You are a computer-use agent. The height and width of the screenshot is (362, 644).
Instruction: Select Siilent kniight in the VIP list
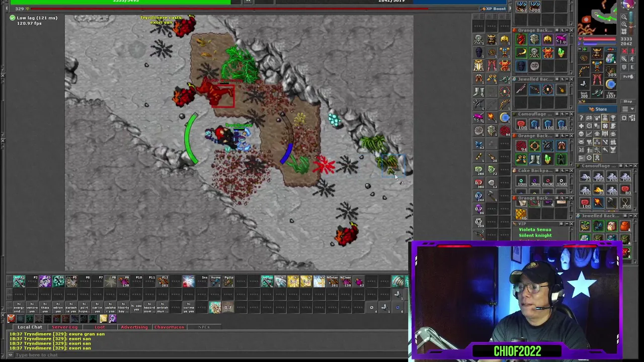(x=535, y=235)
